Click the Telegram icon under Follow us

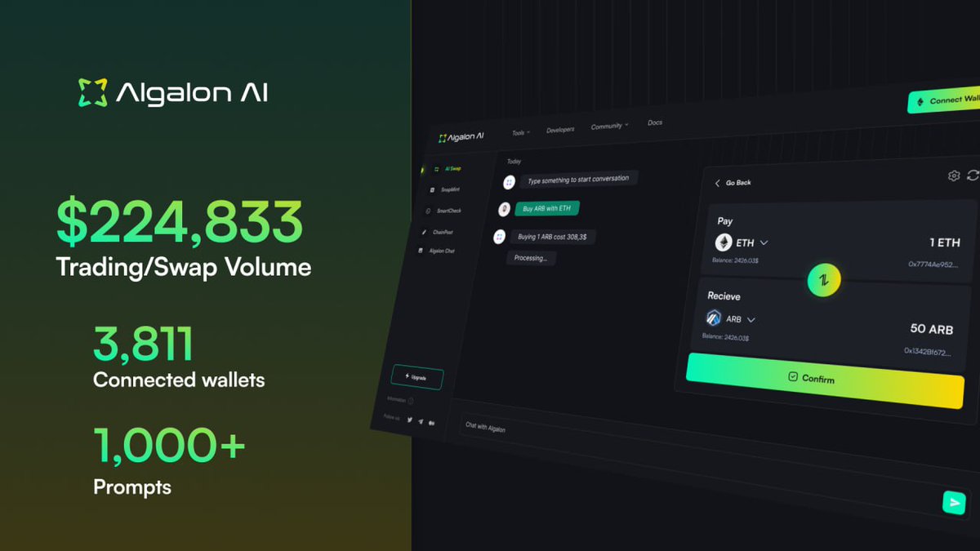point(420,420)
